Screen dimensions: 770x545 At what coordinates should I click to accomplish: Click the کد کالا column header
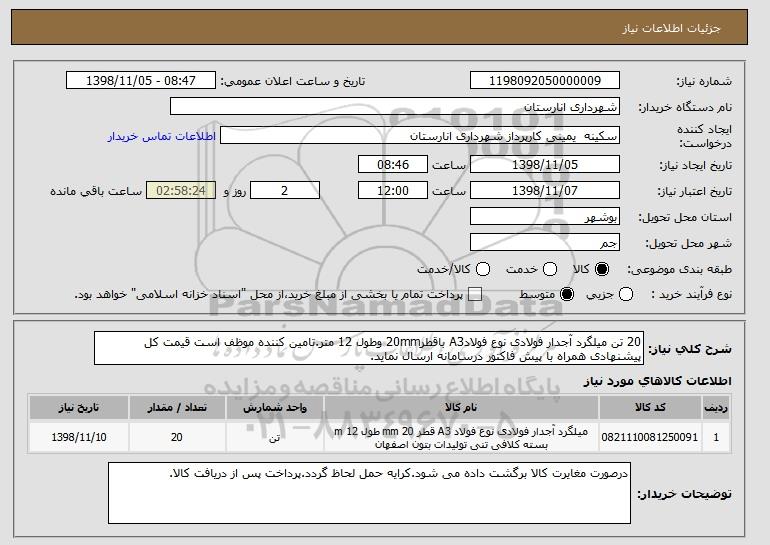click(650, 408)
